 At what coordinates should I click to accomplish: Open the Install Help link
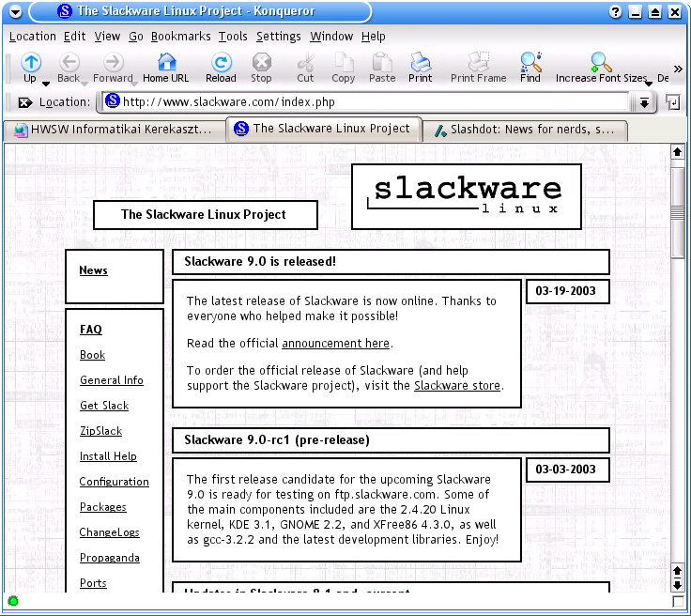tap(108, 456)
